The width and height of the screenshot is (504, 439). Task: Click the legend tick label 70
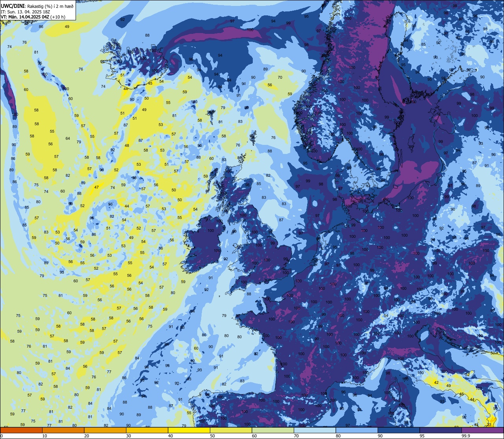coord(296,436)
